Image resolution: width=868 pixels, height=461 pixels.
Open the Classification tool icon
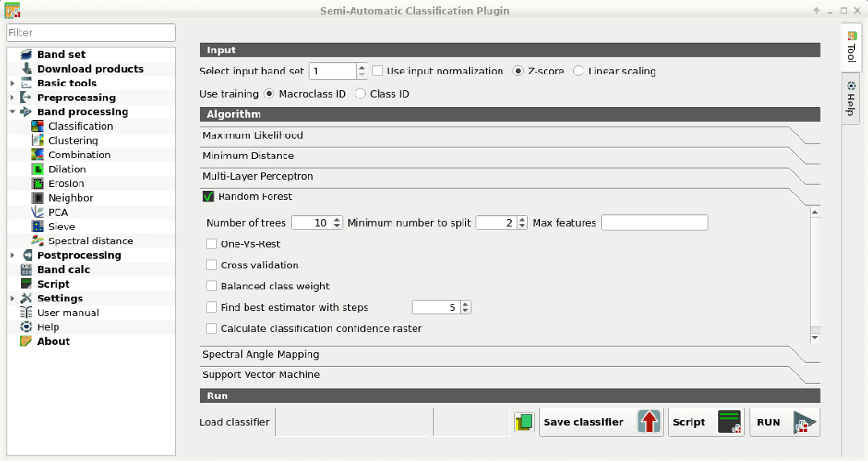click(x=37, y=127)
